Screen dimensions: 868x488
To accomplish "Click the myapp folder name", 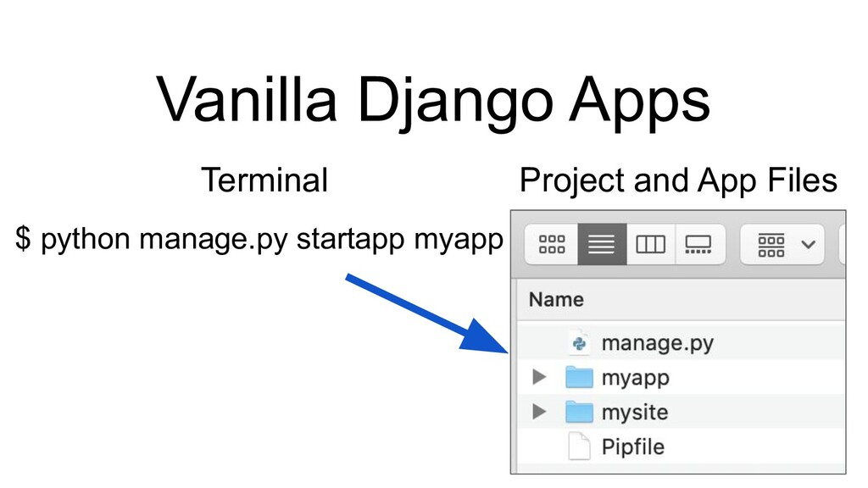I will pyautogui.click(x=636, y=379).
